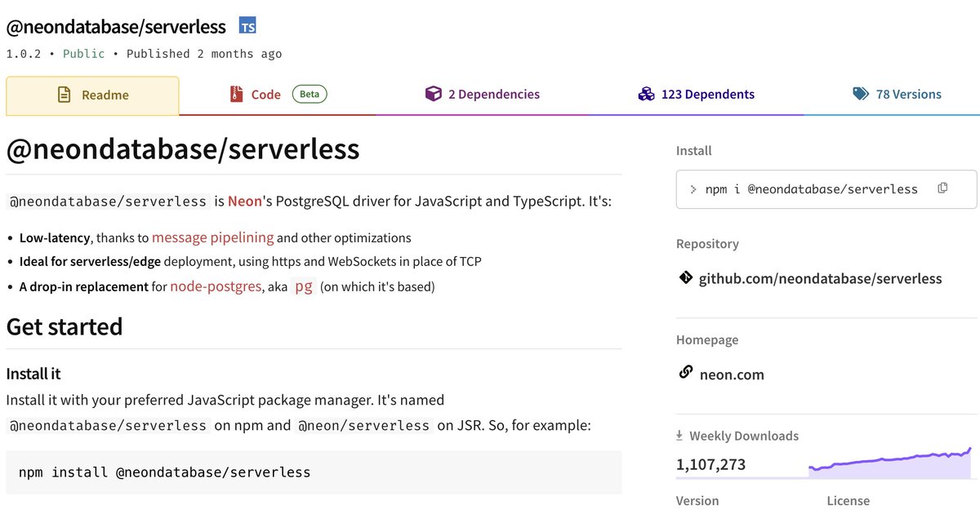Switch to the Code tab
980x514 pixels.
(x=278, y=95)
